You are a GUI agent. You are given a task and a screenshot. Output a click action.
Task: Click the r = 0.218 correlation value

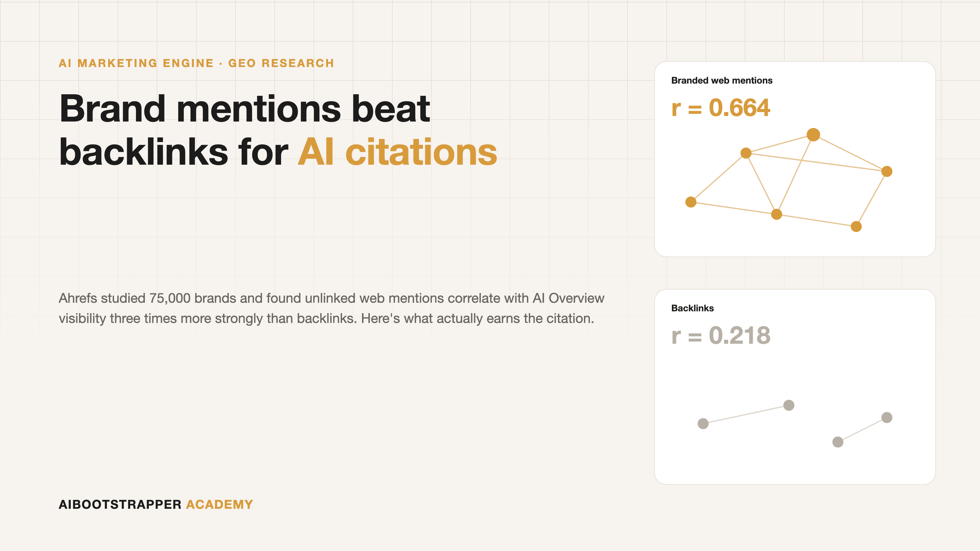coord(721,335)
